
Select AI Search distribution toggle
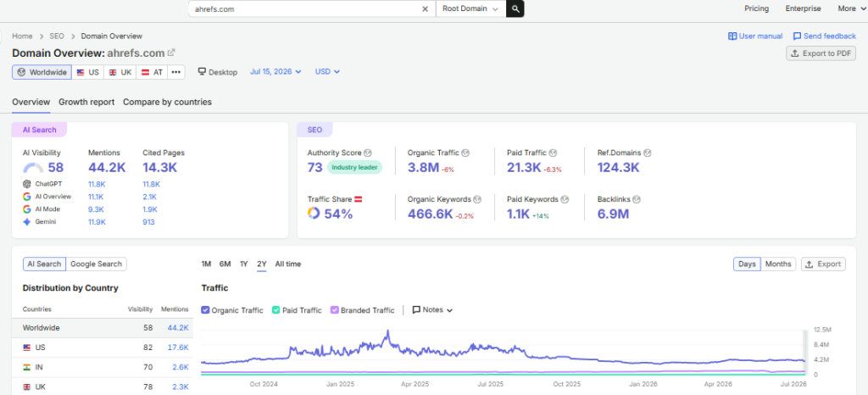[x=44, y=264]
